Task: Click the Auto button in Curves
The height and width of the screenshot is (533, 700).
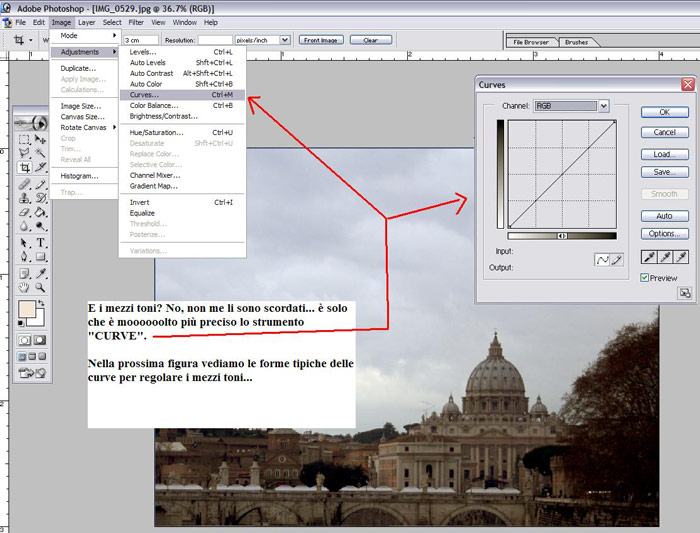Action: pyautogui.click(x=664, y=216)
